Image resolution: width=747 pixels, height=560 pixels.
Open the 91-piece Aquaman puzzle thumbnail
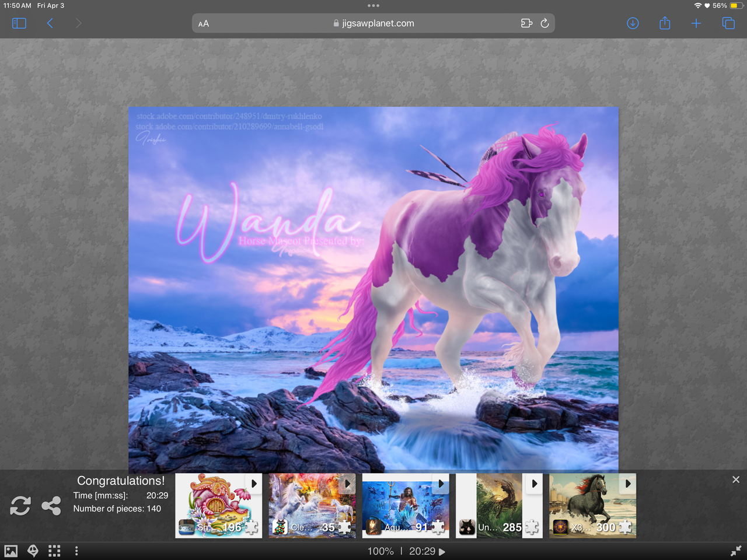point(406,505)
